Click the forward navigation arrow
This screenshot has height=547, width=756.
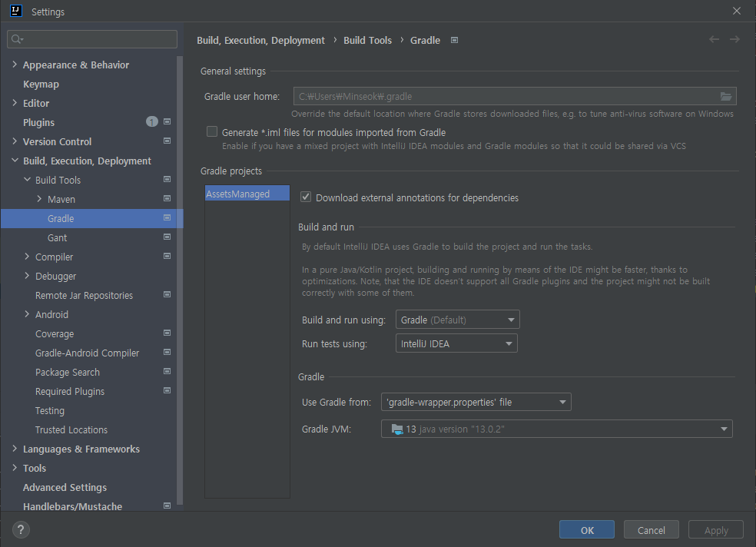(x=734, y=39)
